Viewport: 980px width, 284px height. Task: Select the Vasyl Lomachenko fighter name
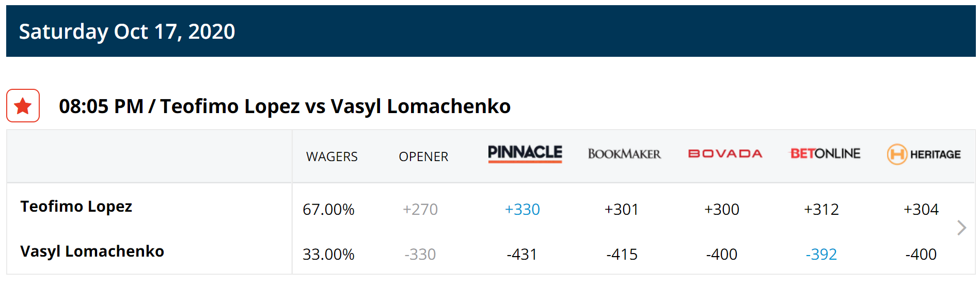coord(92,251)
